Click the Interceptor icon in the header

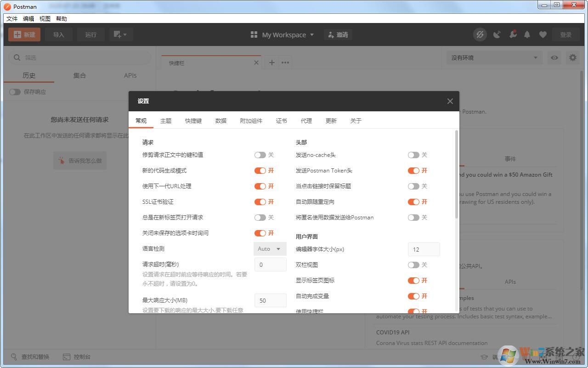480,34
